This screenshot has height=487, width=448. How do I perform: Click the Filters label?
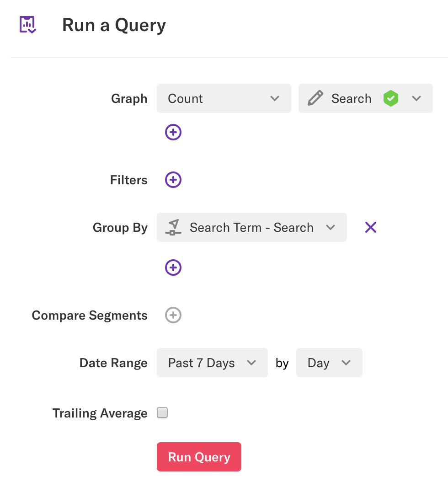tap(129, 180)
